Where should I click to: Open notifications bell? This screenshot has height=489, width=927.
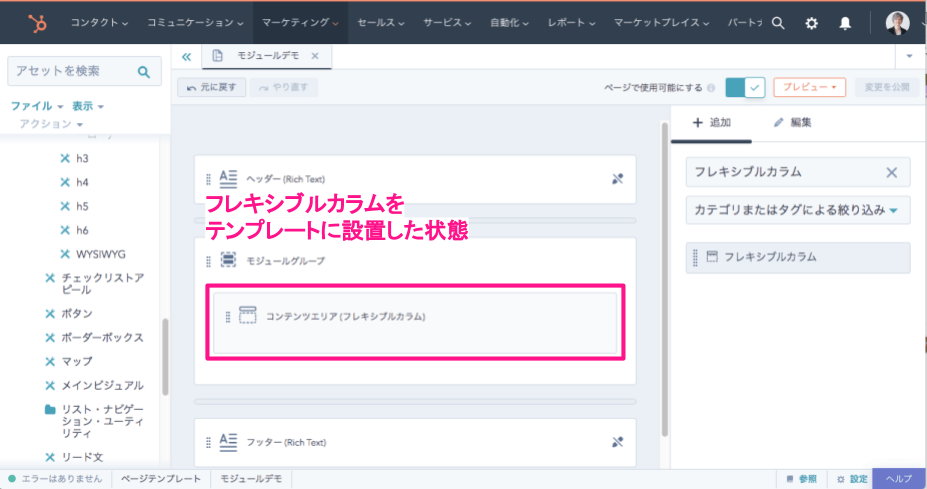click(845, 23)
